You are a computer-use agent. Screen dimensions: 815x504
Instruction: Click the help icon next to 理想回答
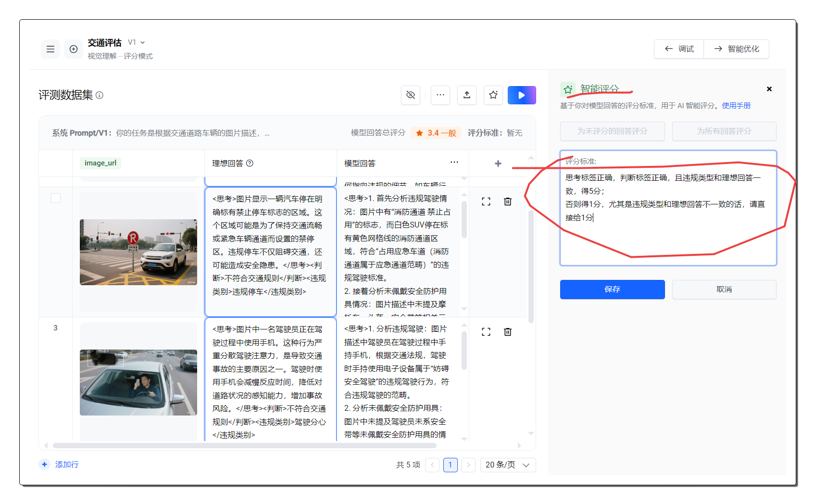point(250,163)
